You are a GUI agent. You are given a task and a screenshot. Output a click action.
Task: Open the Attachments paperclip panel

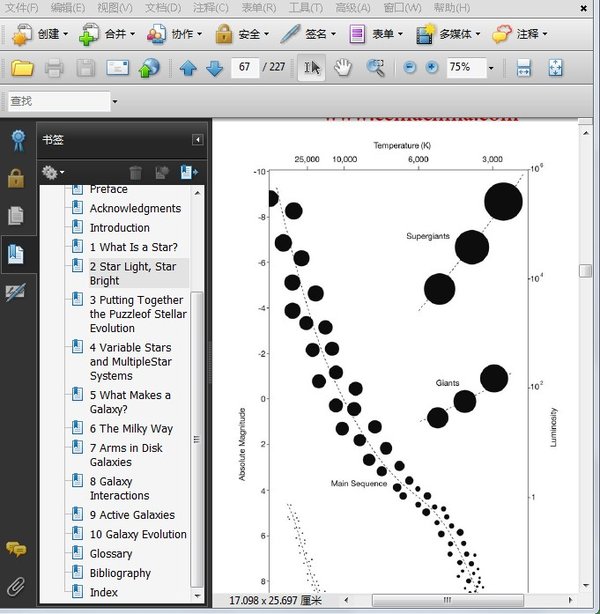click(x=16, y=586)
